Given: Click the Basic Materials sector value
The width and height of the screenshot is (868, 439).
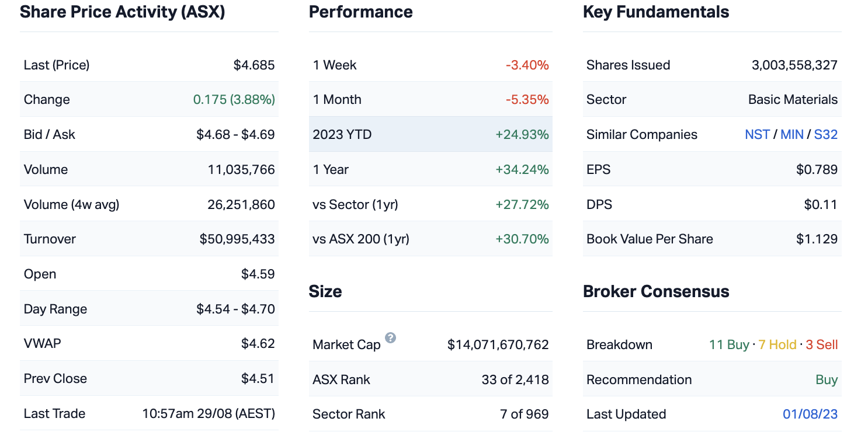Looking at the screenshot, I should [793, 99].
